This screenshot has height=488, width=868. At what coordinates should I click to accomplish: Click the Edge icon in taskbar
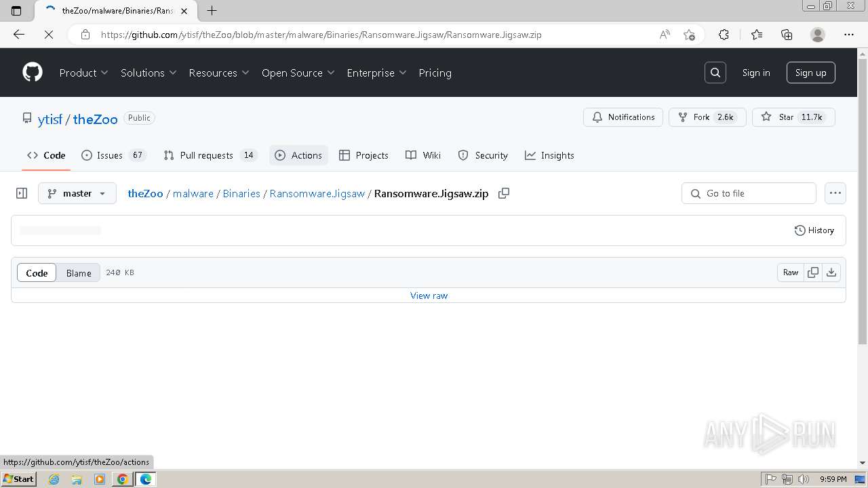point(146,479)
